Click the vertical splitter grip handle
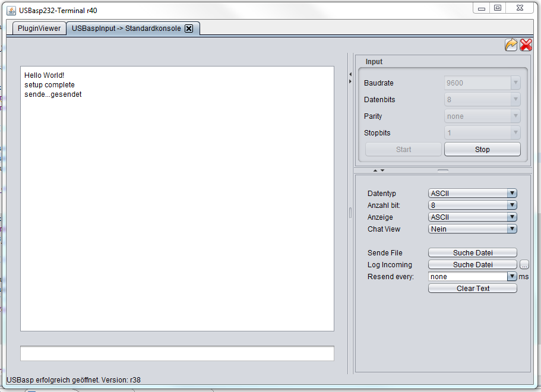This screenshot has width=541, height=392. 350,213
